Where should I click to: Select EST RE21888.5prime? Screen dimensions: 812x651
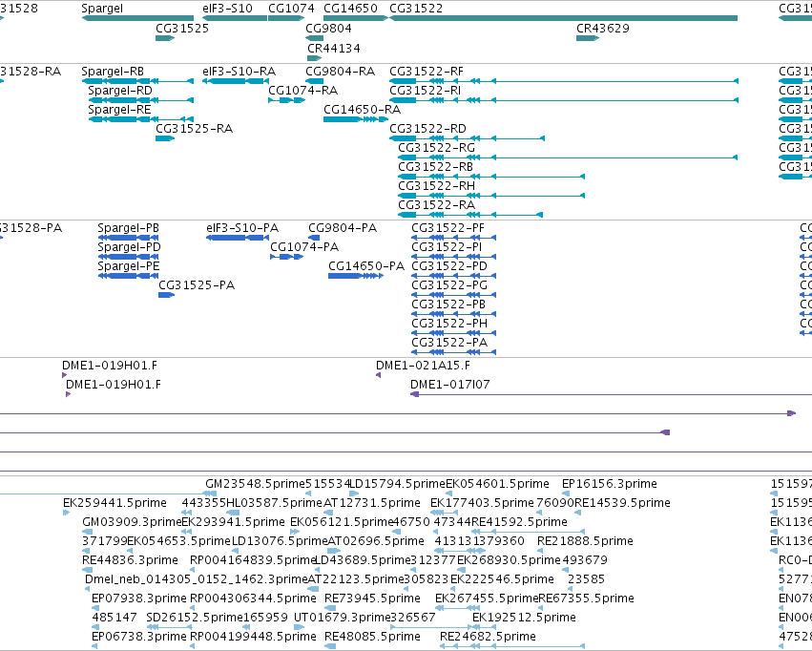[585, 541]
